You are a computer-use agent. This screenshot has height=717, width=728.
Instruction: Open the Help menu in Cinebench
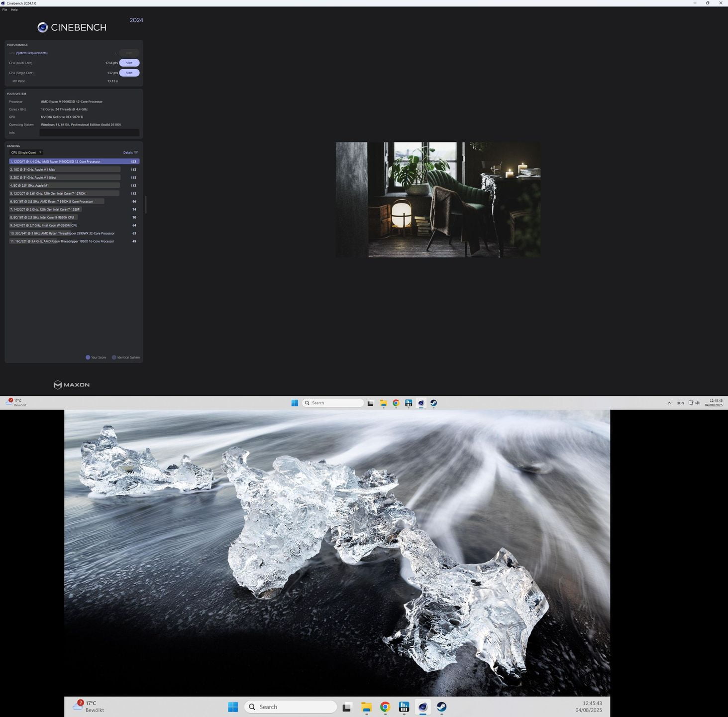click(x=14, y=9)
